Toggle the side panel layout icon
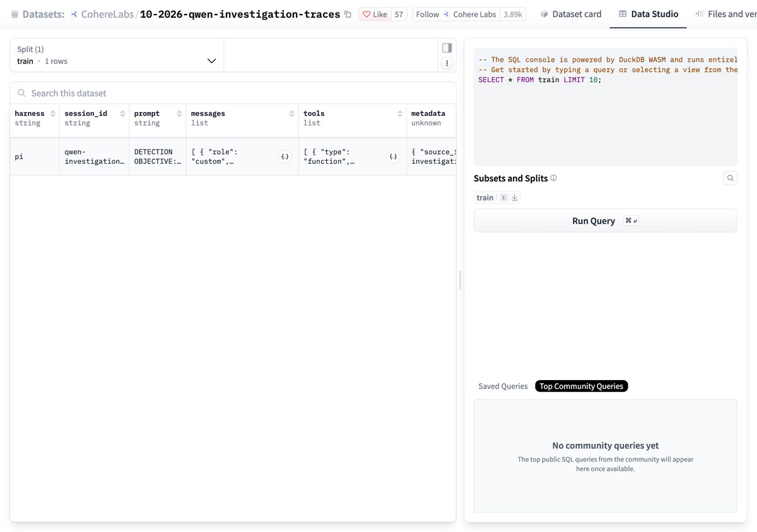The image size is (757, 532). [x=447, y=48]
